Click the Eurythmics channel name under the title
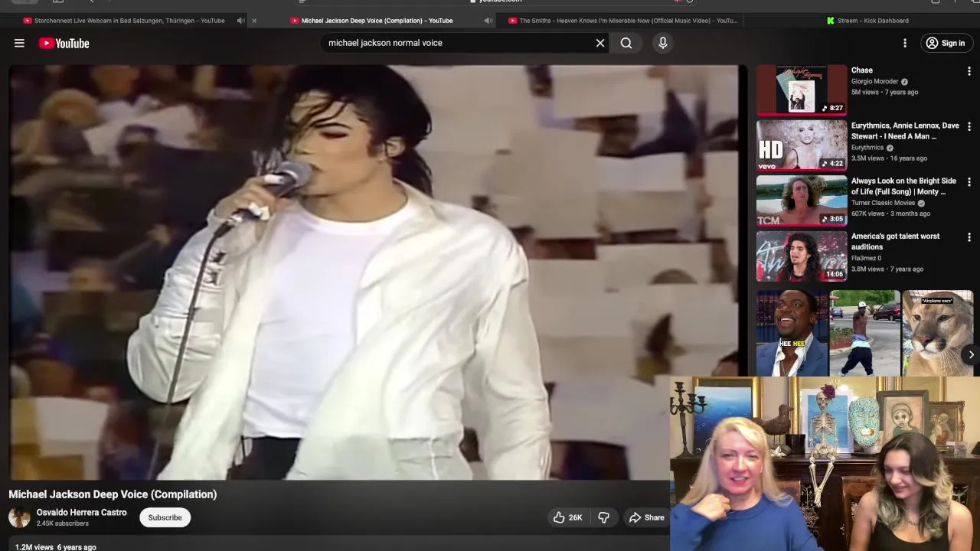The width and height of the screenshot is (980, 551). 867,148
